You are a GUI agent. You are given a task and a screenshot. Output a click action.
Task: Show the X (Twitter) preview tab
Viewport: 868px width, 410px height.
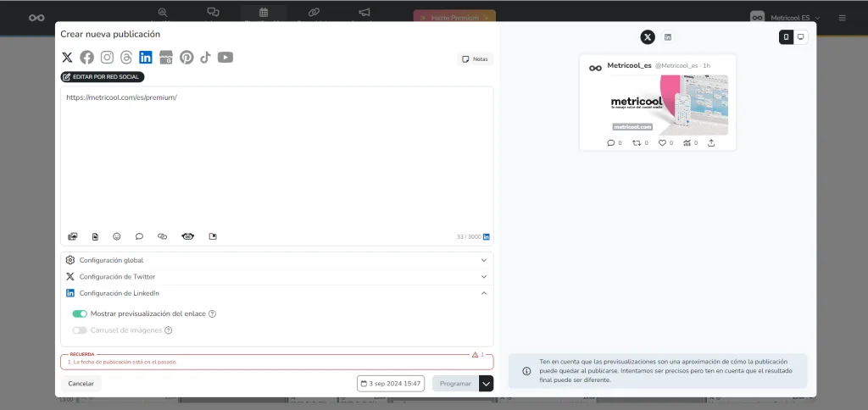point(648,37)
